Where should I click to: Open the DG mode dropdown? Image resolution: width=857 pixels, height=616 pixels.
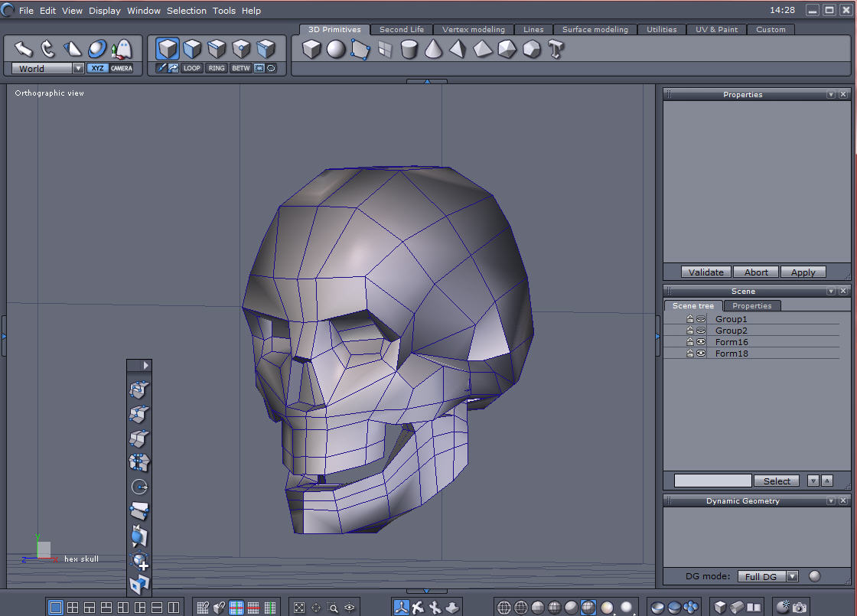coord(792,576)
